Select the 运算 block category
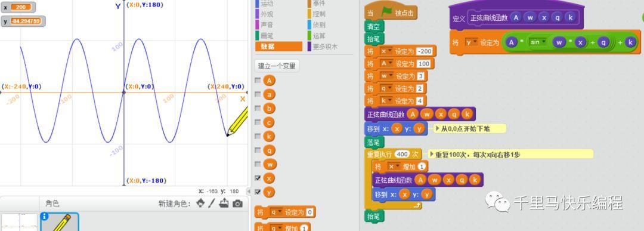 pyautogui.click(x=319, y=36)
